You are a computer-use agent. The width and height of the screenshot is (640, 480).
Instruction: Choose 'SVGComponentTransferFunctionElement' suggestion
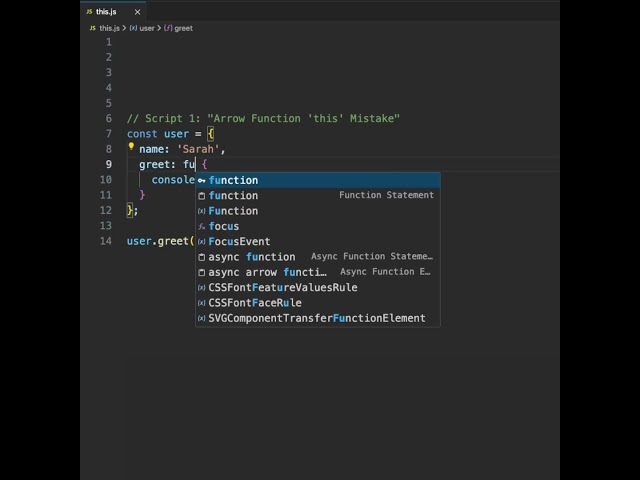click(318, 318)
